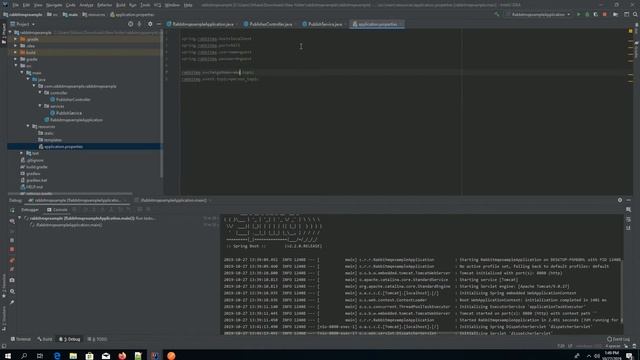Click Event Log in status bar

pos(618,339)
